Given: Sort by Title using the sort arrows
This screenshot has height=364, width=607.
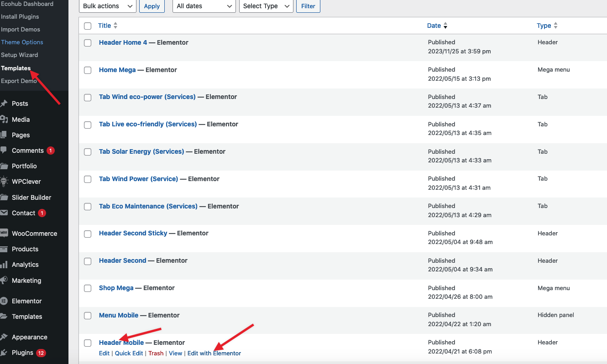Looking at the screenshot, I should click(x=115, y=26).
